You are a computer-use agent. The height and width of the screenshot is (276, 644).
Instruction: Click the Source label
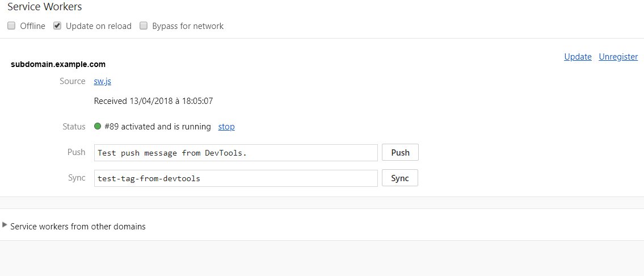tap(73, 81)
